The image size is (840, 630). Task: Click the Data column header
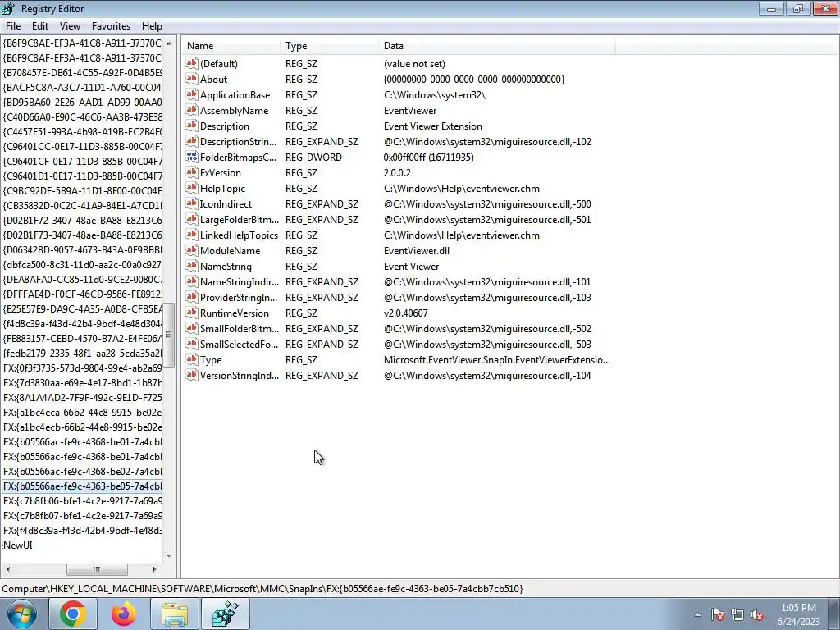(x=496, y=46)
